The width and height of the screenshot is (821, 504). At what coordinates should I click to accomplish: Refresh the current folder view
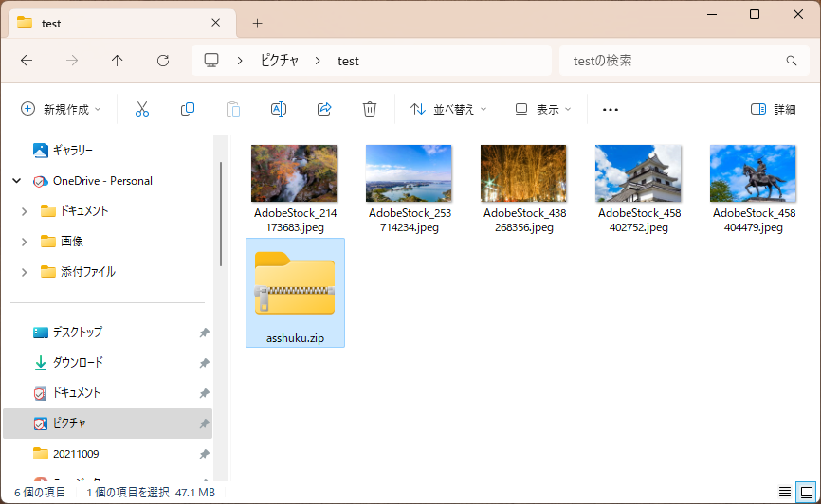click(x=163, y=61)
